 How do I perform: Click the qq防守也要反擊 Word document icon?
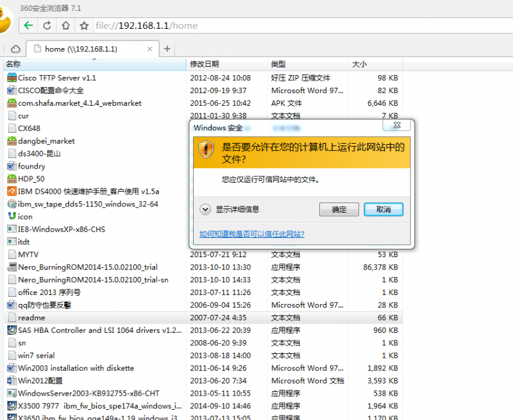[x=12, y=305]
